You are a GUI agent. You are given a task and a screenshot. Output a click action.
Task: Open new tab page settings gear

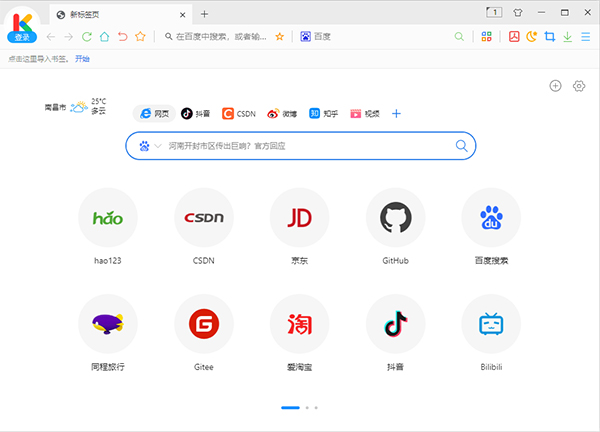click(x=579, y=86)
